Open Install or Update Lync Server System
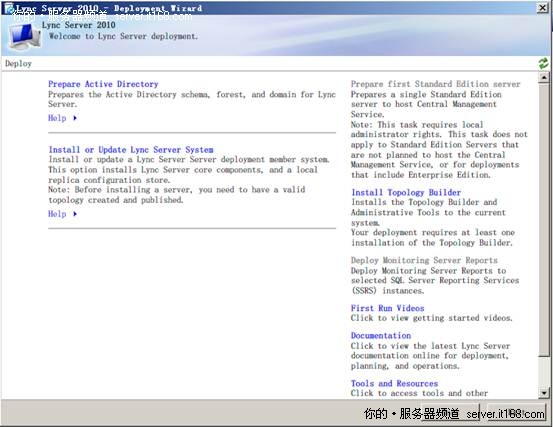The image size is (553, 427). click(x=131, y=150)
